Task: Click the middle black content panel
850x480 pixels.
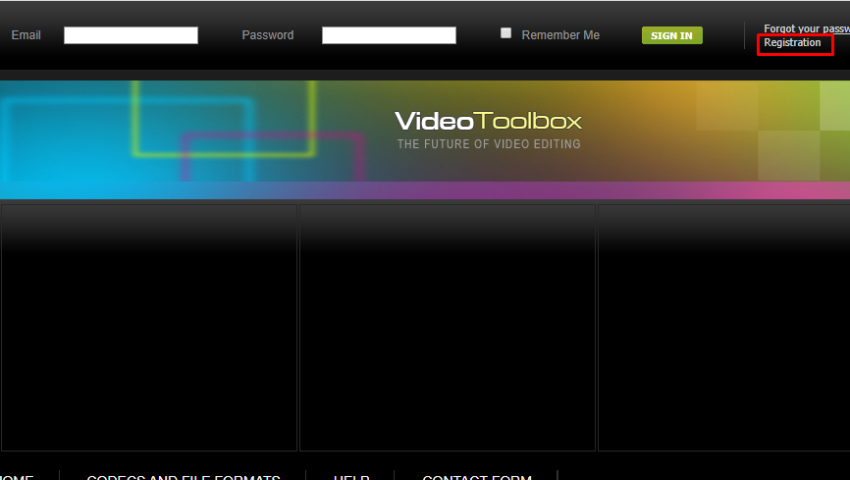Action: 447,328
